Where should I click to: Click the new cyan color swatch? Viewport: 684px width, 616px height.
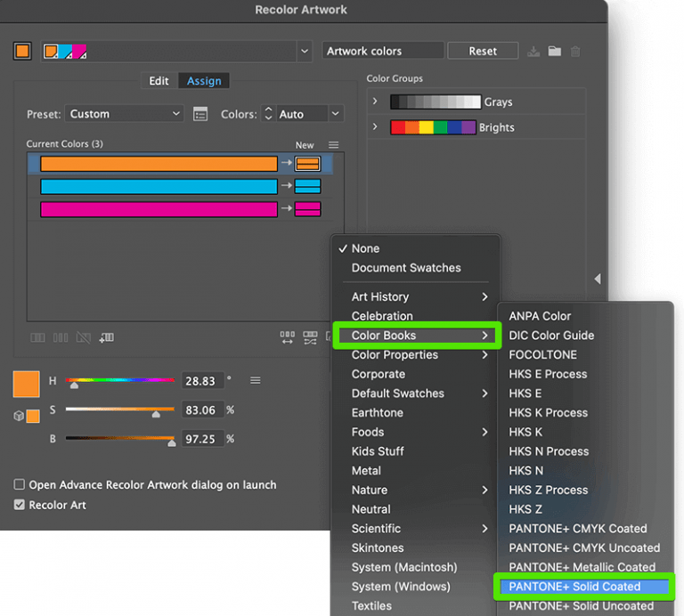pyautogui.click(x=307, y=186)
